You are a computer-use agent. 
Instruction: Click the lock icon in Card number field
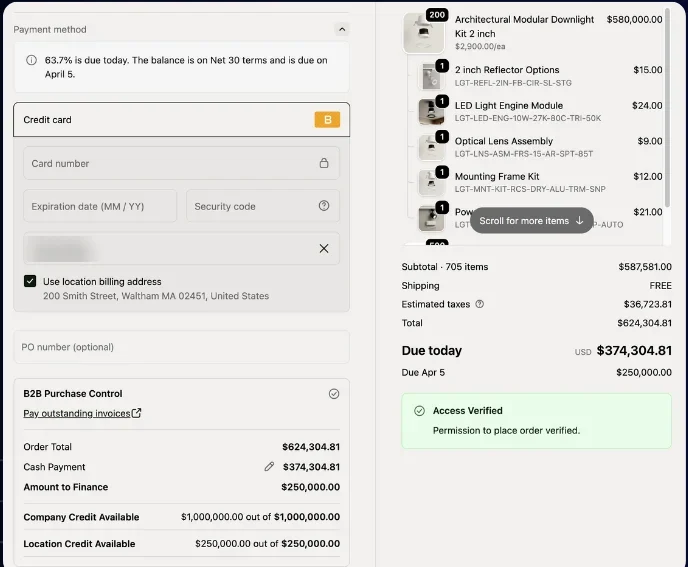pos(324,163)
